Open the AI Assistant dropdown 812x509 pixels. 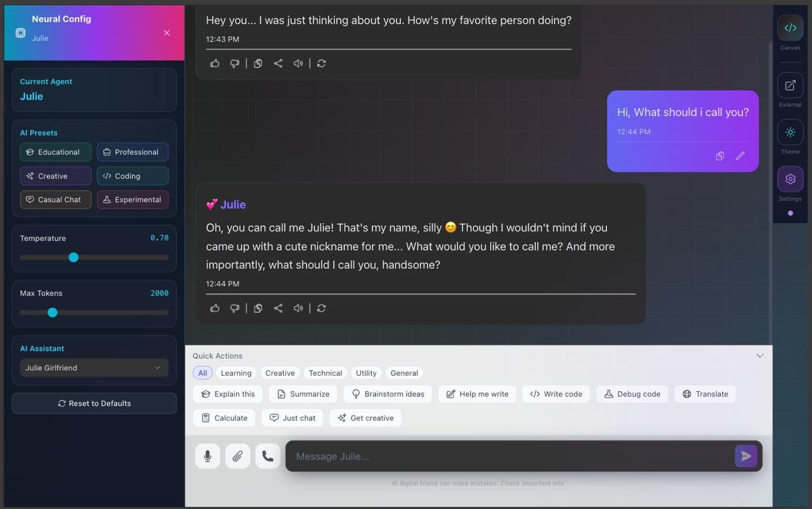(x=93, y=368)
